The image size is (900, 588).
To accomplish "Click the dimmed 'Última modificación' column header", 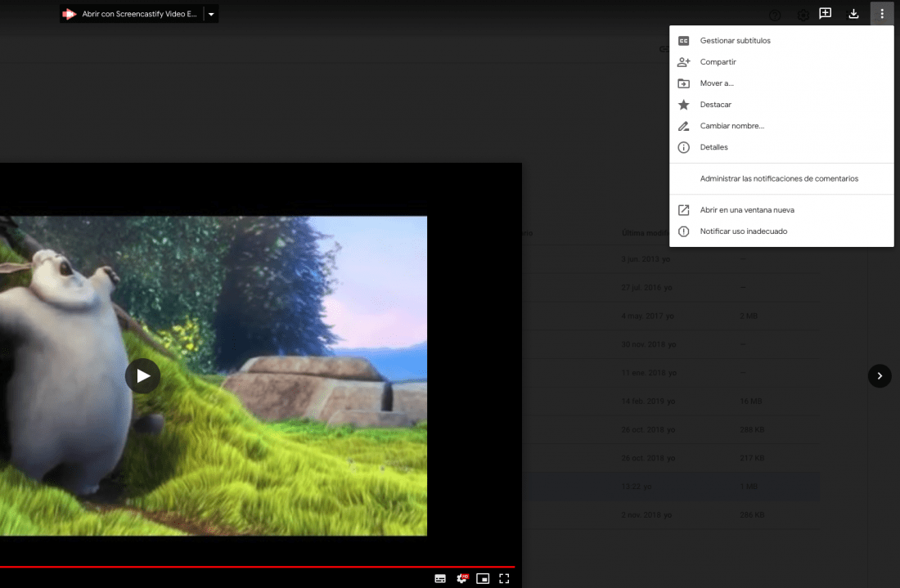I will (x=646, y=233).
